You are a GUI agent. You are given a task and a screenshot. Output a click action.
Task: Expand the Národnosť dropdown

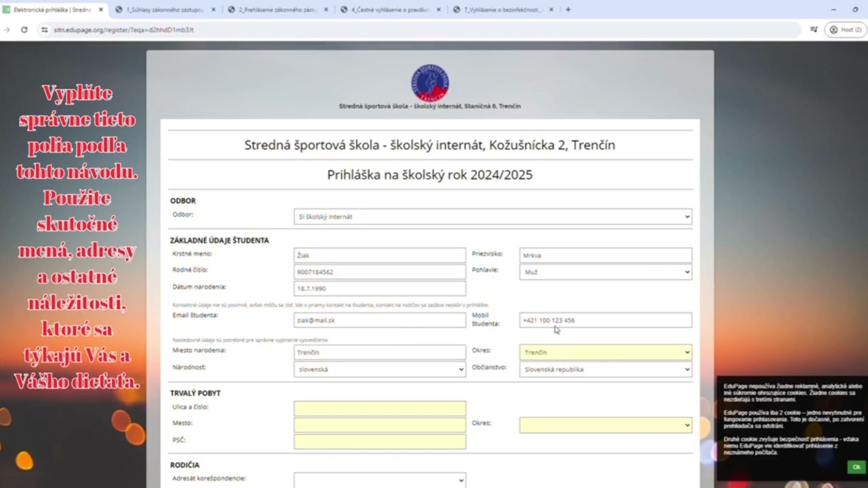pyautogui.click(x=380, y=369)
